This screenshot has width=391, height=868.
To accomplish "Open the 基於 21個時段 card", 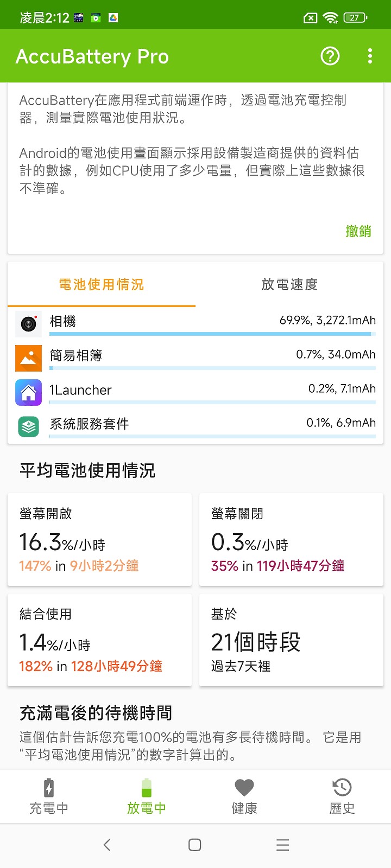I will (292, 640).
